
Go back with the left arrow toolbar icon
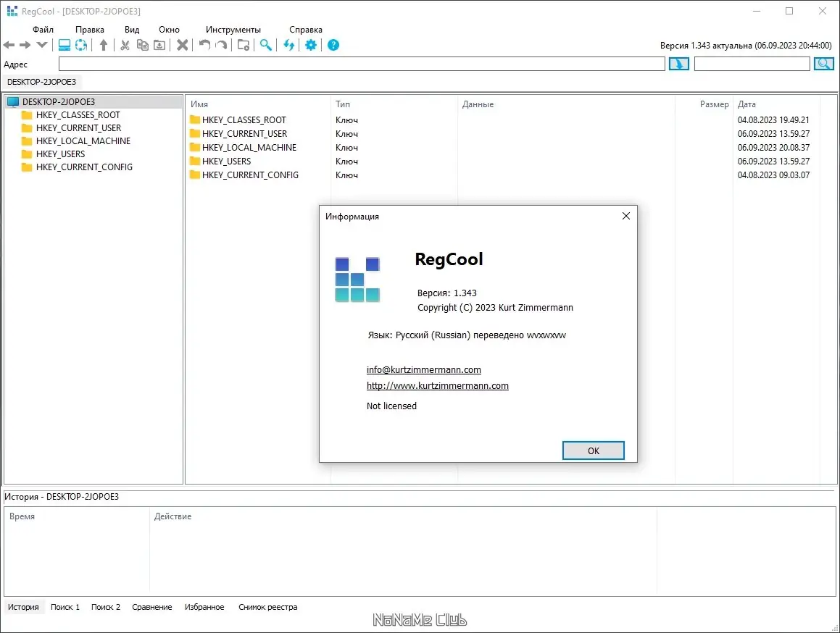[x=9, y=45]
